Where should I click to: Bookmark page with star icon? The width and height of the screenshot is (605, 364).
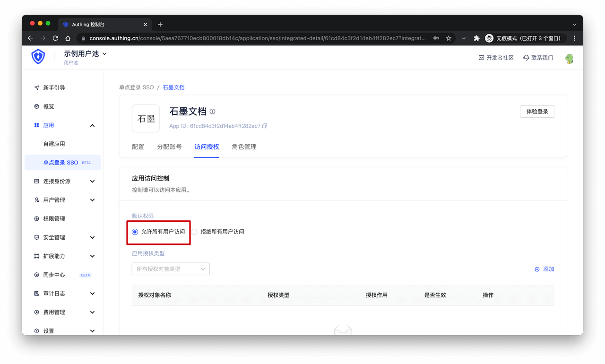click(x=449, y=38)
